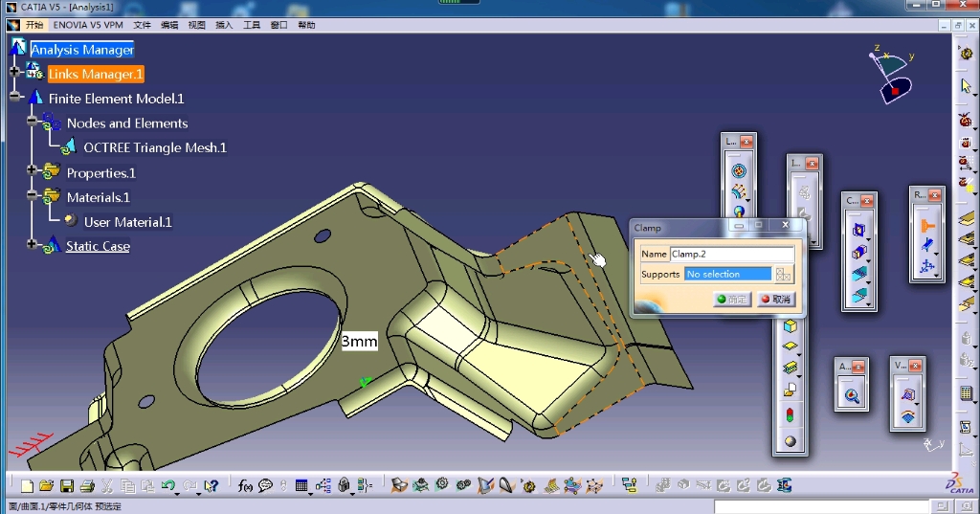Open the 文件 (File) menu
The width and height of the screenshot is (980, 514).
tap(142, 25)
